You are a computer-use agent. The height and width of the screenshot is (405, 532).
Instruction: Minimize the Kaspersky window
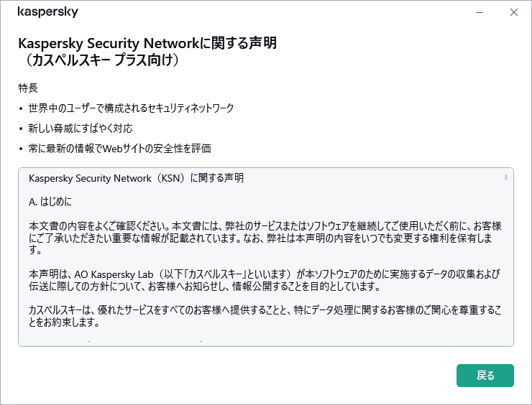pos(479,12)
